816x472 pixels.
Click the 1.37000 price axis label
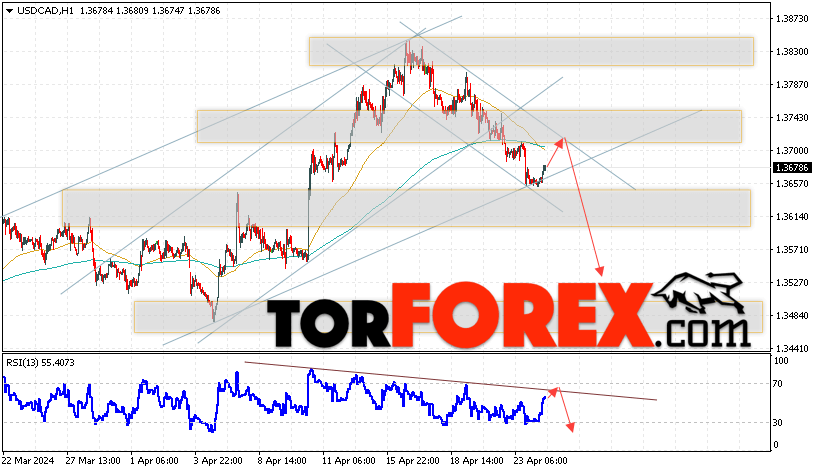(x=792, y=151)
